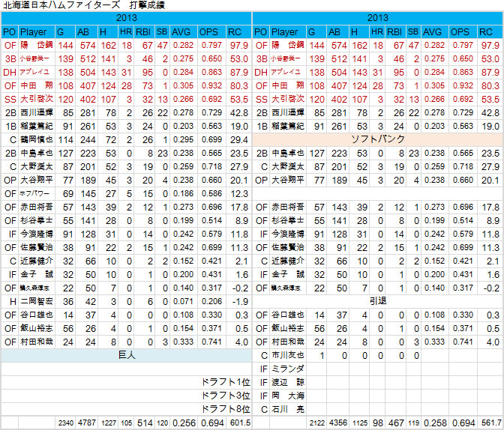Select the total at-bats value 4787
Screen dimensions: 504x430
[86, 423]
